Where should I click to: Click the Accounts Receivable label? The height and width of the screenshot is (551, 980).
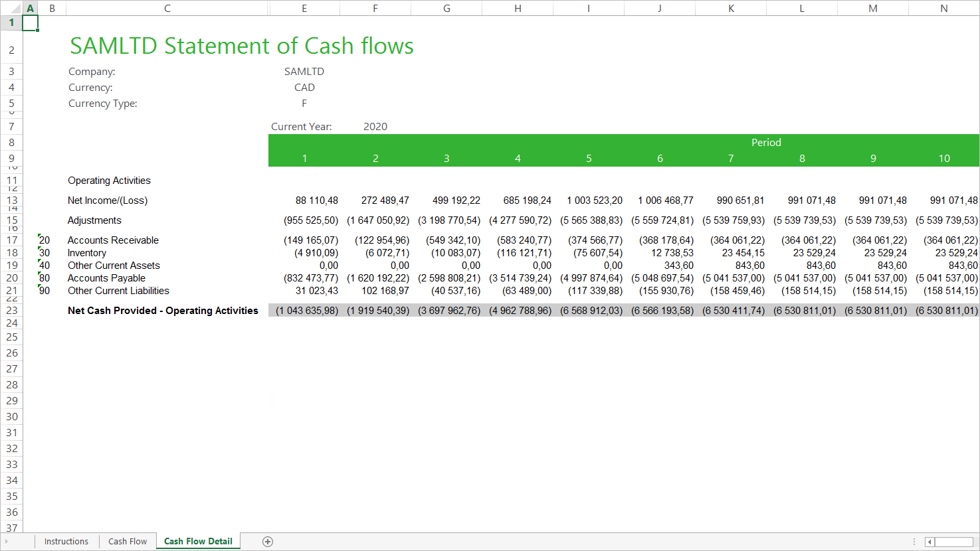[x=113, y=240]
